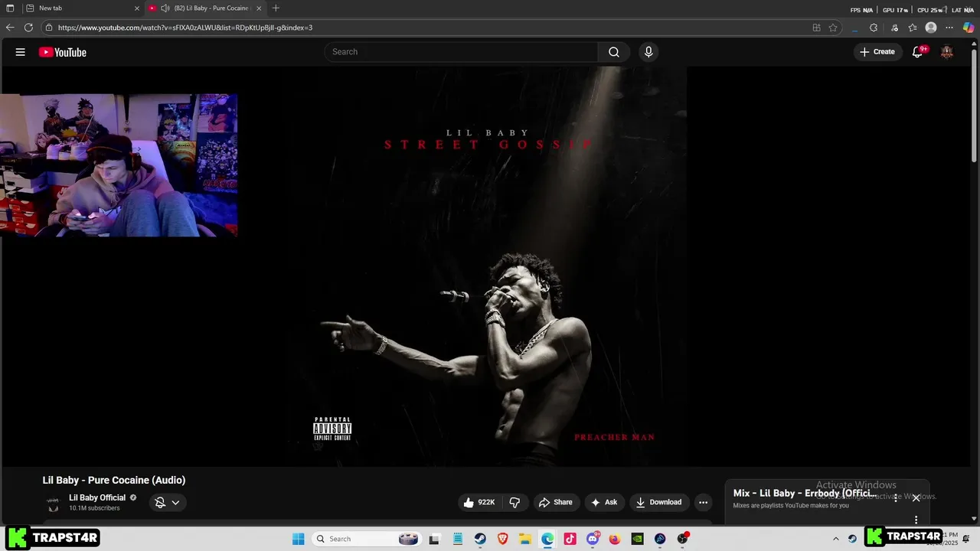Close the New tab tab

pos(137,8)
